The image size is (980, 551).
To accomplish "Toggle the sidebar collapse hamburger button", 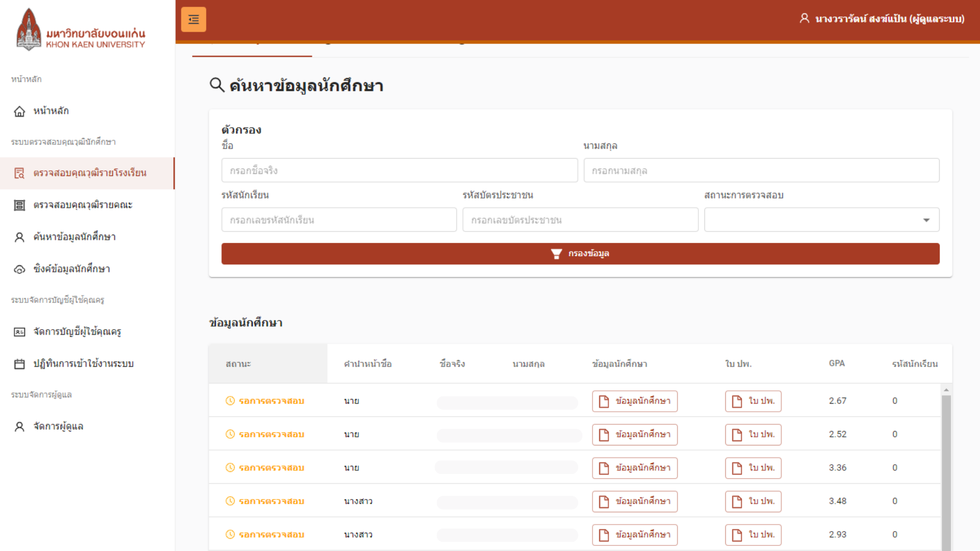I will click(x=193, y=19).
